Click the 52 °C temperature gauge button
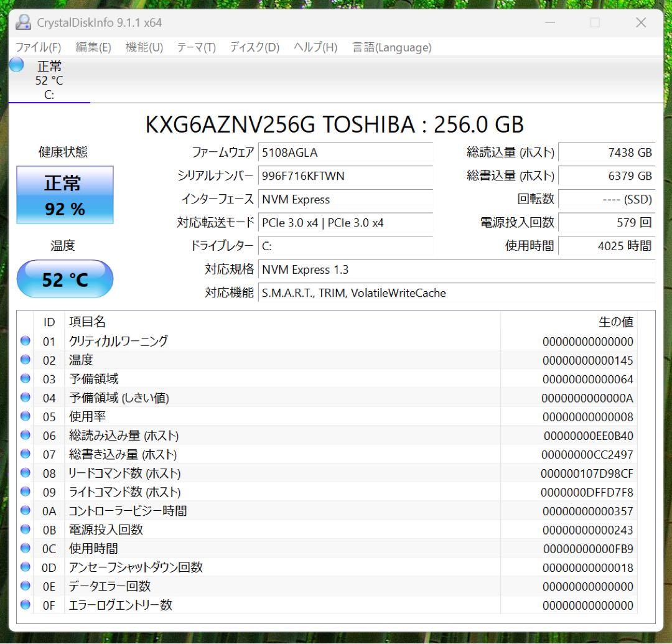The image size is (672, 644). pyautogui.click(x=65, y=279)
